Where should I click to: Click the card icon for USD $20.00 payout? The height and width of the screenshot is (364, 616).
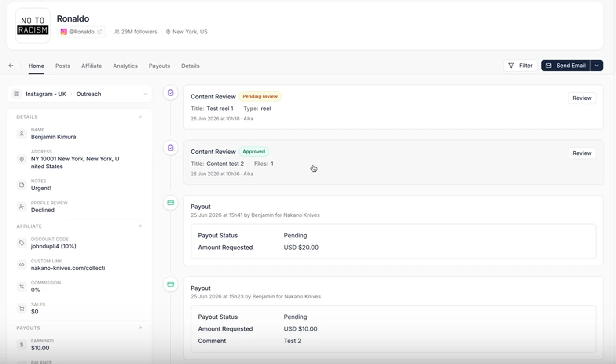(171, 203)
